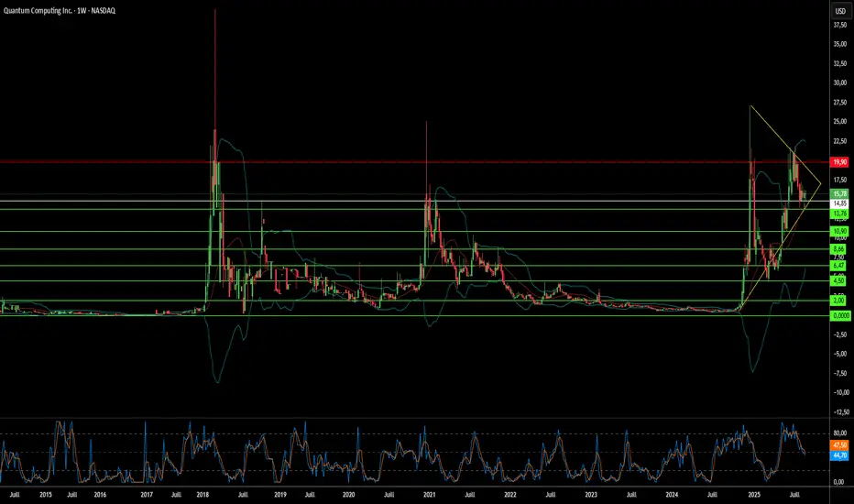Select the 2,00 support level label
Image resolution: width=854 pixels, height=504 pixels.
[838, 301]
